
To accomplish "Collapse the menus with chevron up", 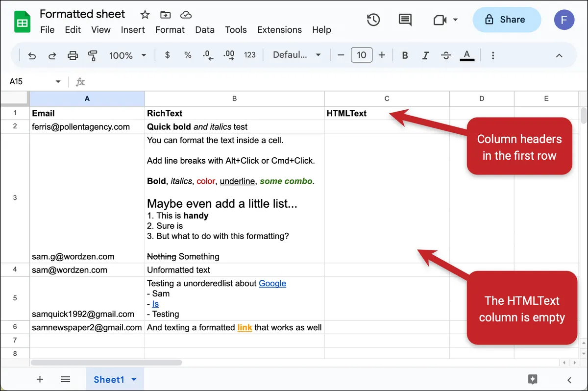I will (x=559, y=55).
